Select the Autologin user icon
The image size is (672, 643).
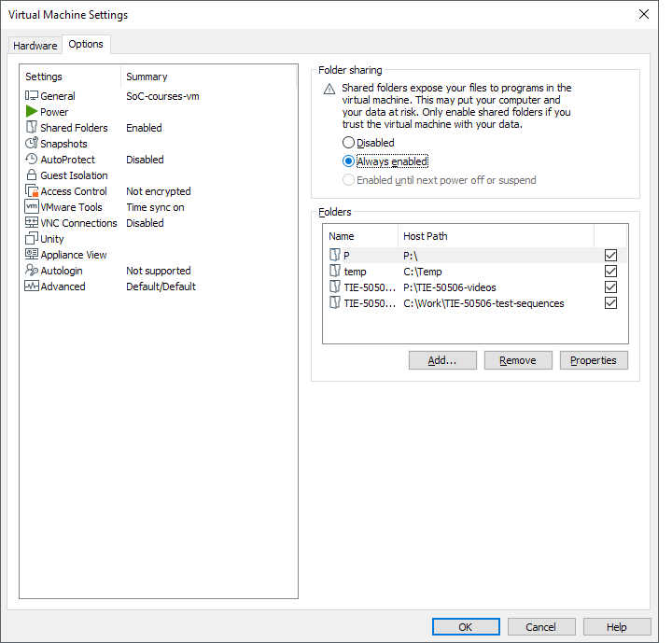[32, 271]
